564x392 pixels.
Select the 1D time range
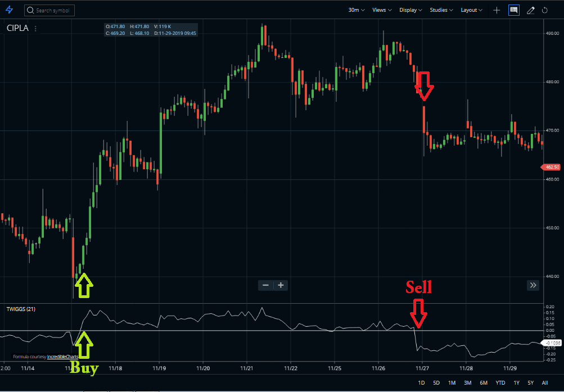[421, 382]
